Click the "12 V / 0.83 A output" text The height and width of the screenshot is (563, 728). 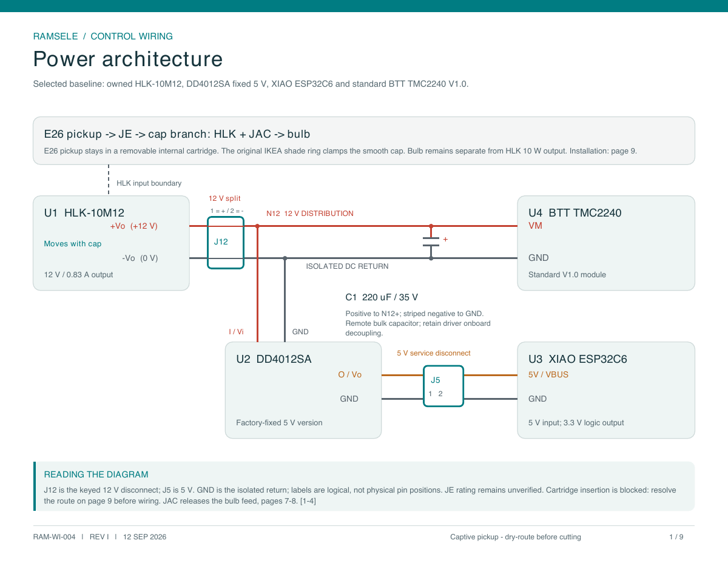click(x=79, y=275)
